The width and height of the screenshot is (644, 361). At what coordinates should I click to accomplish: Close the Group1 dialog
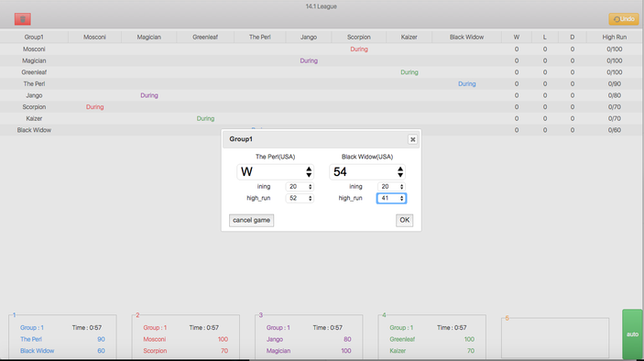tap(412, 139)
